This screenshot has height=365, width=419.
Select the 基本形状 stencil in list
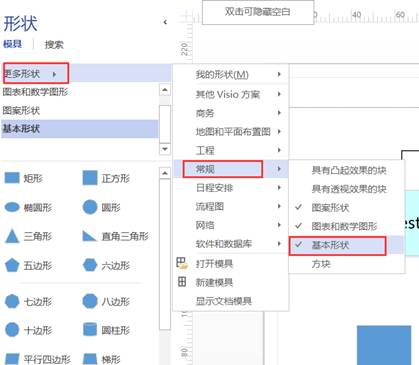[x=79, y=129]
